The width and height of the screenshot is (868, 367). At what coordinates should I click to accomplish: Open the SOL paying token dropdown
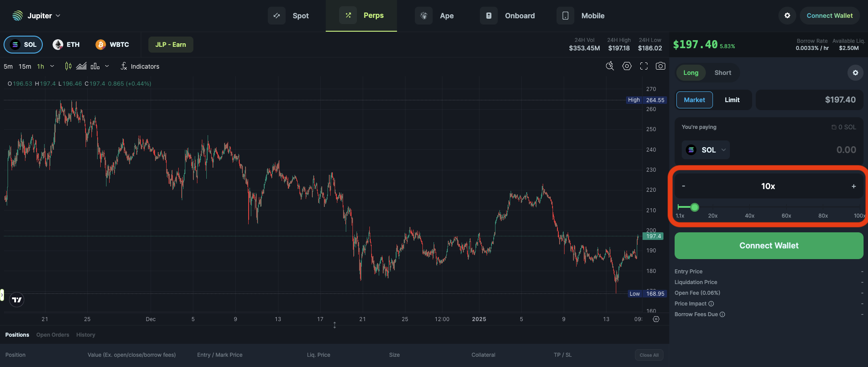click(x=706, y=150)
